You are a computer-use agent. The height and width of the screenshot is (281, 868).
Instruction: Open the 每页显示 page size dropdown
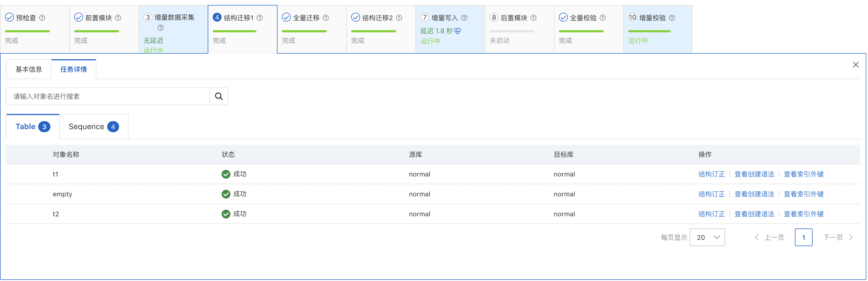(x=707, y=238)
